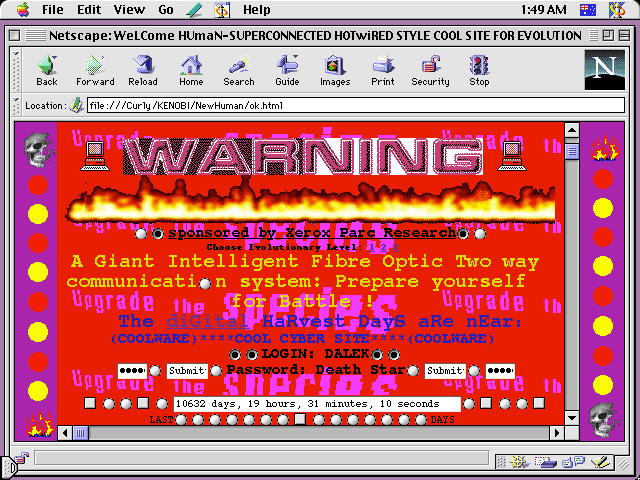Follow the 'diGital' hyperlink
640x480 pixels.
[207, 321]
